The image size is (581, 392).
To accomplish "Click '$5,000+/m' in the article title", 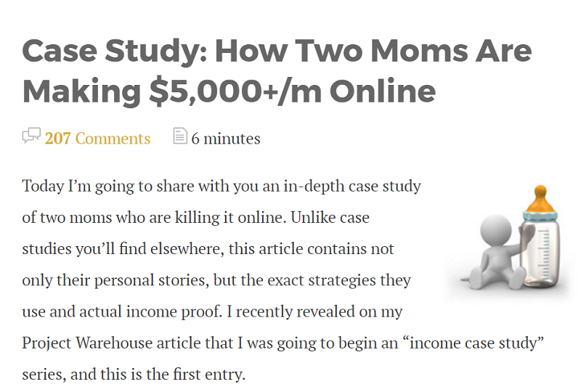I will [x=235, y=91].
